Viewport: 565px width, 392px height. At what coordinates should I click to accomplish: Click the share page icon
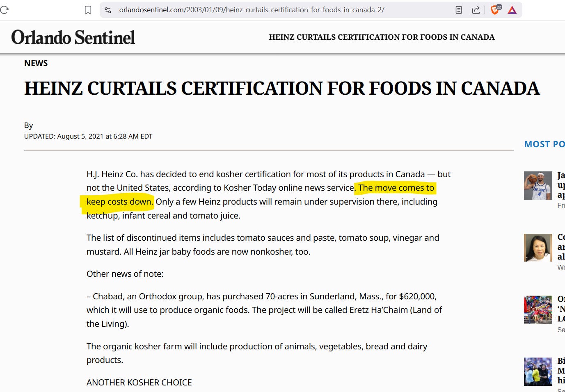point(476,10)
